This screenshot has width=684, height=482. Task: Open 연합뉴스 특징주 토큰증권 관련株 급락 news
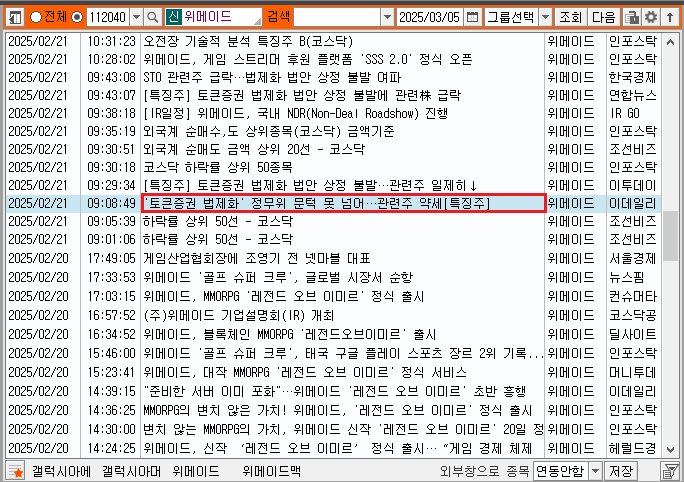(302, 96)
